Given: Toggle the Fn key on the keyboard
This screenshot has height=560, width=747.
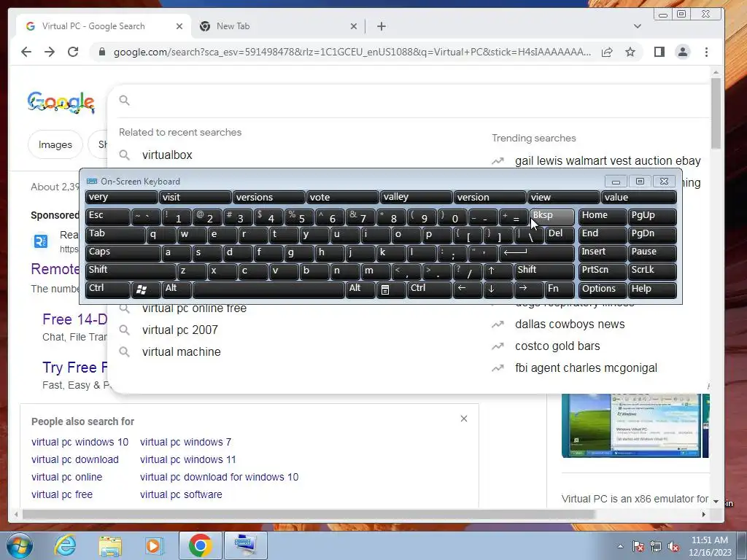Looking at the screenshot, I should coord(560,289).
